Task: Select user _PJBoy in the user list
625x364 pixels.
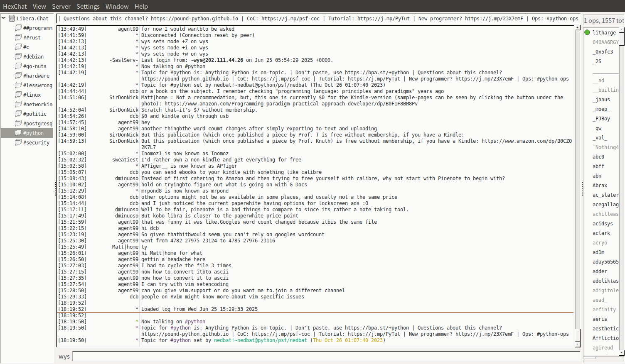Action: (601, 118)
